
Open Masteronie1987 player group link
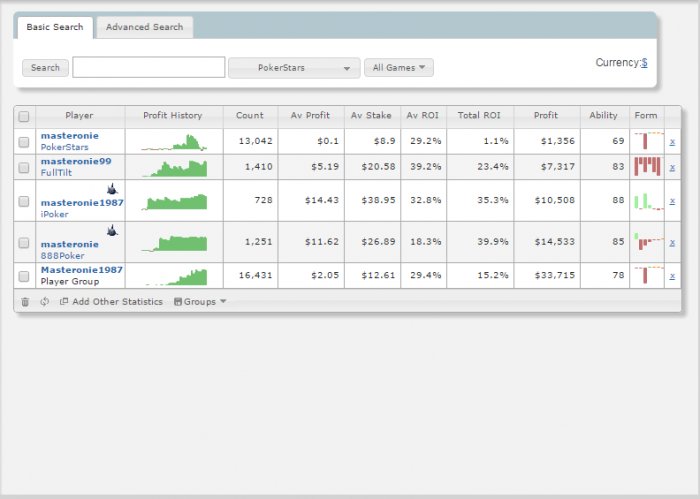82,270
